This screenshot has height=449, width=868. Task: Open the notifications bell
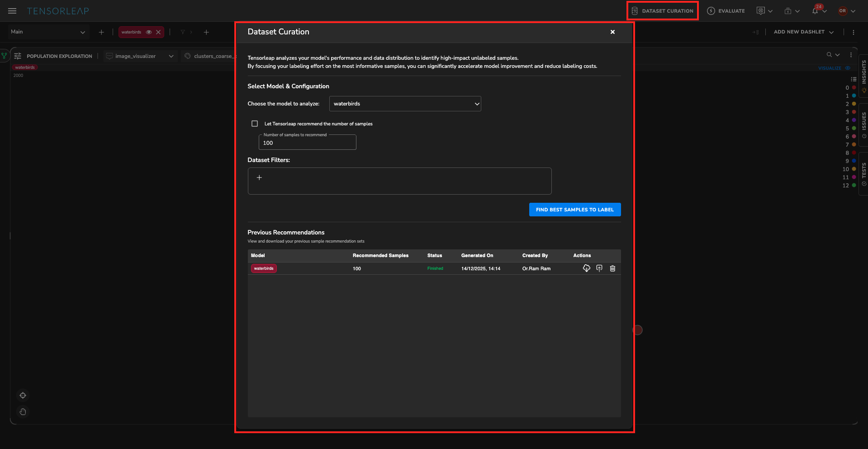815,11
